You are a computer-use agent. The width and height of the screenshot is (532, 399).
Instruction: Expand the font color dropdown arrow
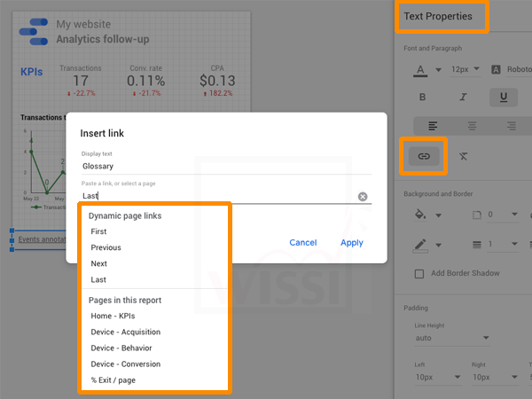[438, 70]
